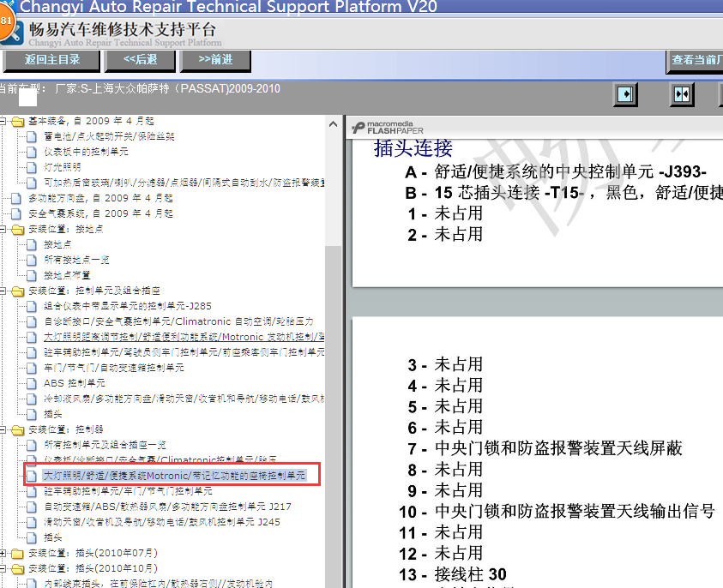Click the Changyi platform logo icon
Screen dimensions: 723x588
11,32
